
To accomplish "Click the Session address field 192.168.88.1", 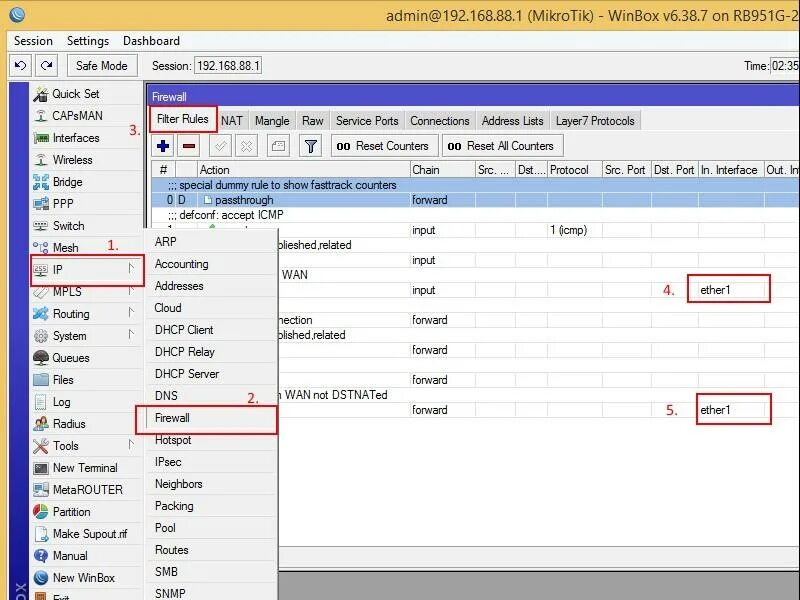I will pos(228,66).
